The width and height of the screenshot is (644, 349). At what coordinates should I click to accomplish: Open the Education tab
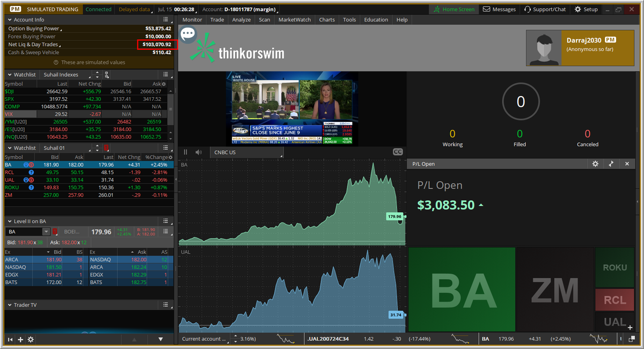pyautogui.click(x=376, y=20)
